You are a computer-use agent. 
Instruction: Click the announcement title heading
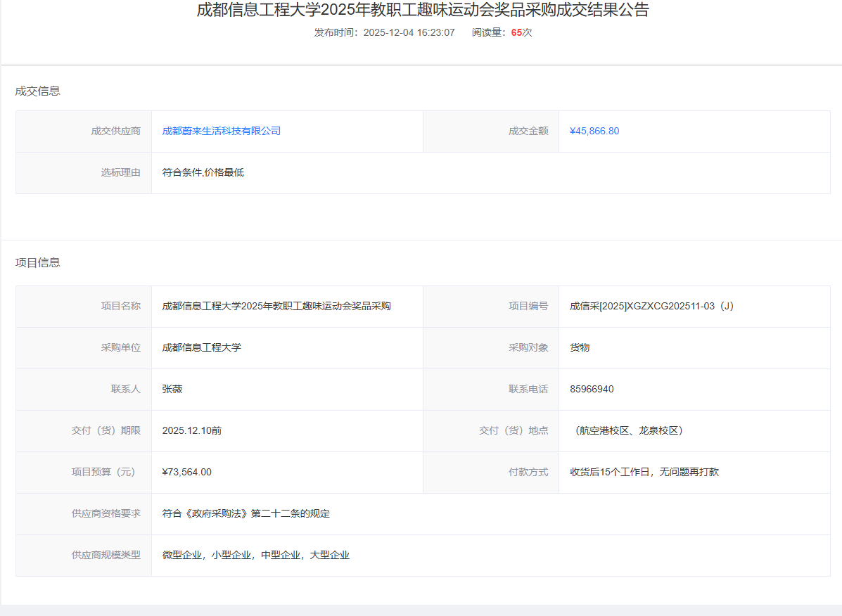click(x=423, y=11)
